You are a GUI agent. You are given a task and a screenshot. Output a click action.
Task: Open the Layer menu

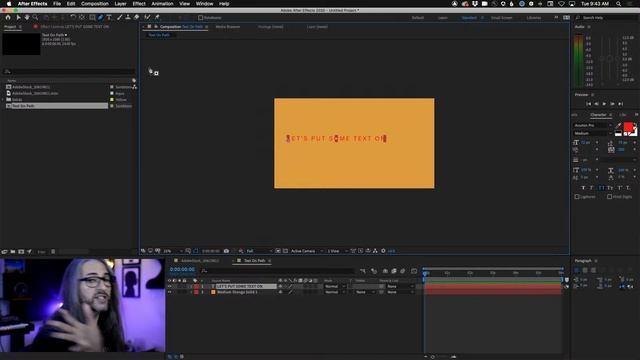click(120, 4)
